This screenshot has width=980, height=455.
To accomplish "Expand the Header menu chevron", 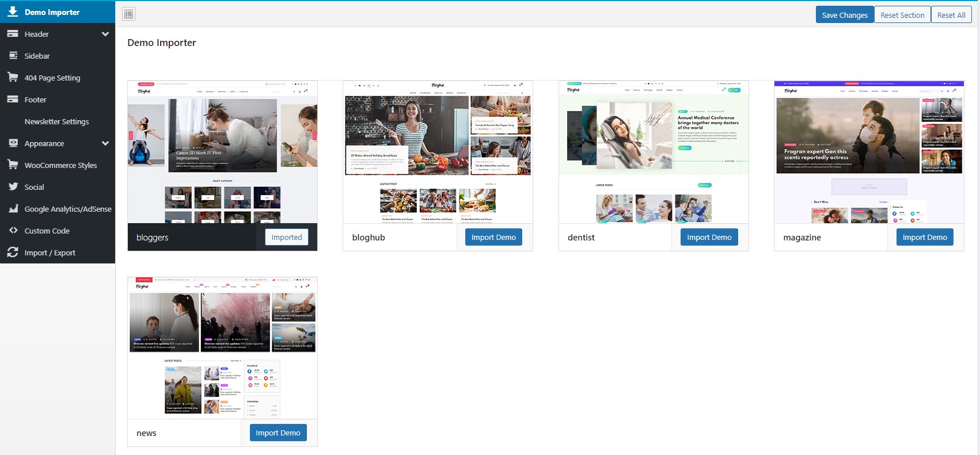I will coord(105,34).
